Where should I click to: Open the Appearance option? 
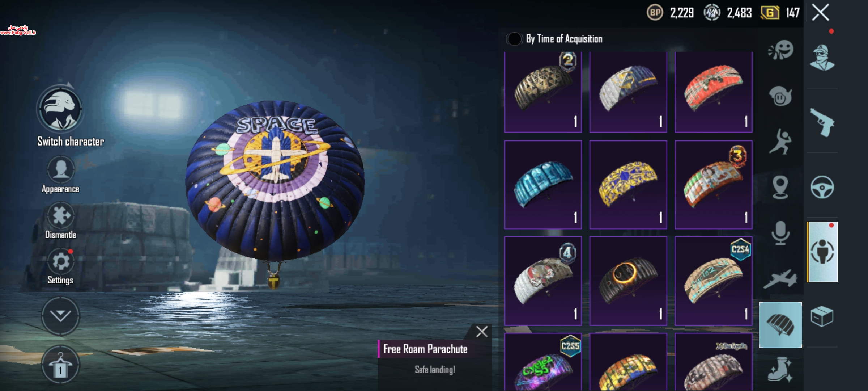61,169
